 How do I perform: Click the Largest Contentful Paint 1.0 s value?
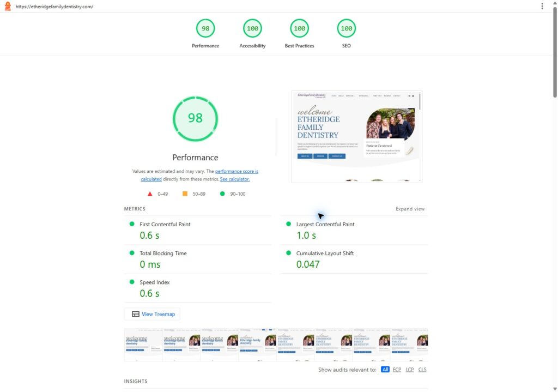pyautogui.click(x=306, y=236)
